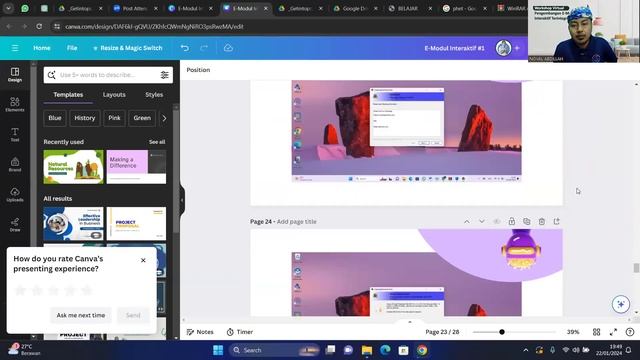Screen dimensions: 640x360
Task: Switch to the Templates tab
Action: click(68, 95)
